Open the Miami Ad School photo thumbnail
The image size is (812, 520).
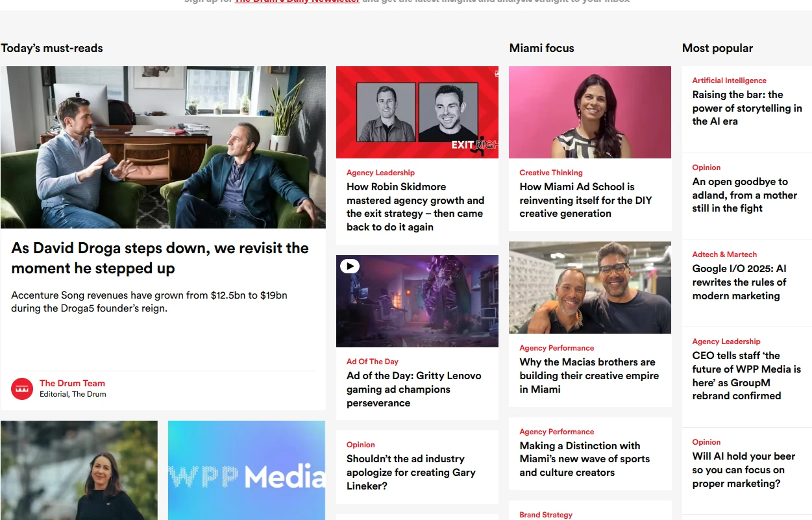point(590,112)
